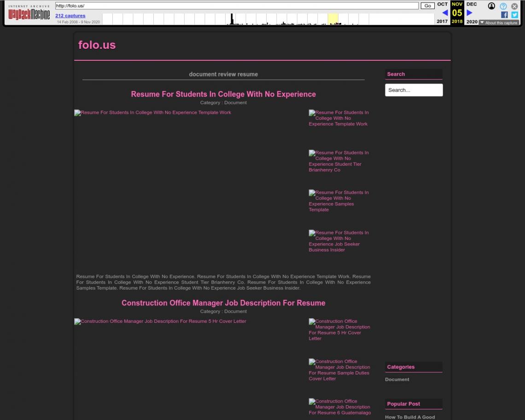Image resolution: width=525 pixels, height=420 pixels.
Task: Share capture on Facebook
Action: 504,15
